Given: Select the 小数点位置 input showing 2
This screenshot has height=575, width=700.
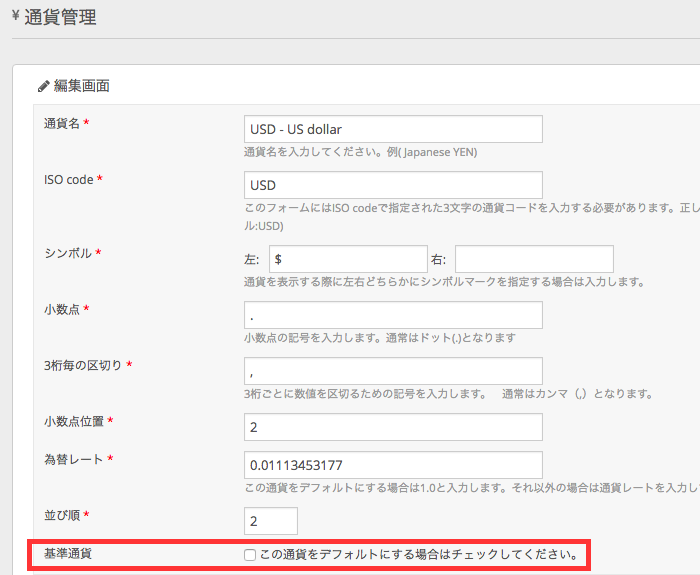Looking at the screenshot, I should tap(393, 427).
